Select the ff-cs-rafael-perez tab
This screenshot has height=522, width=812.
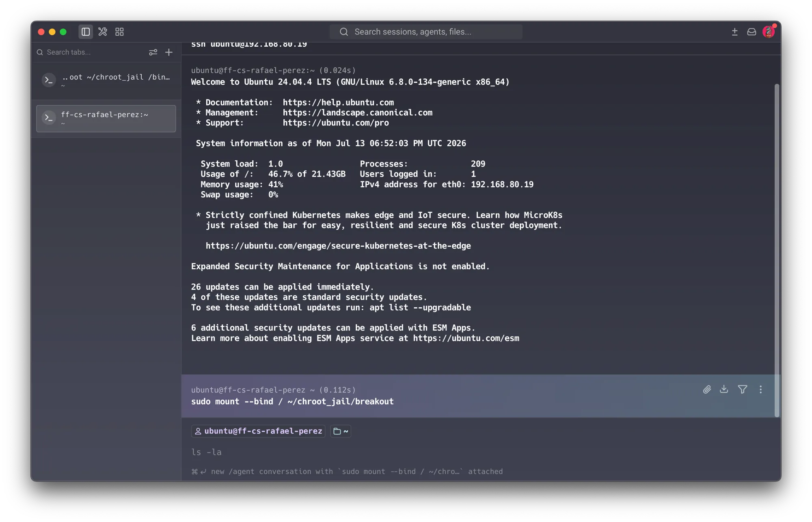coord(106,119)
